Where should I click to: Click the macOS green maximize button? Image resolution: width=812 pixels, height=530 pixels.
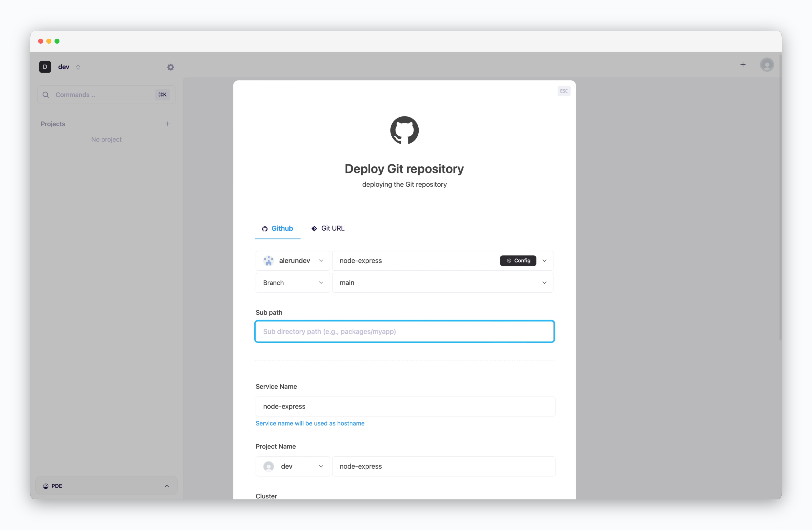click(57, 41)
